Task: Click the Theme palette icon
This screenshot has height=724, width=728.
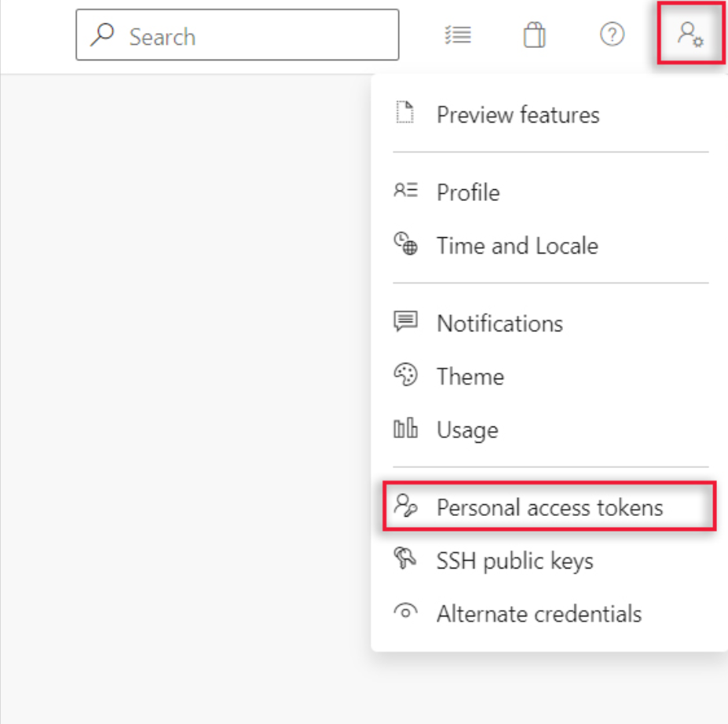Action: click(405, 376)
